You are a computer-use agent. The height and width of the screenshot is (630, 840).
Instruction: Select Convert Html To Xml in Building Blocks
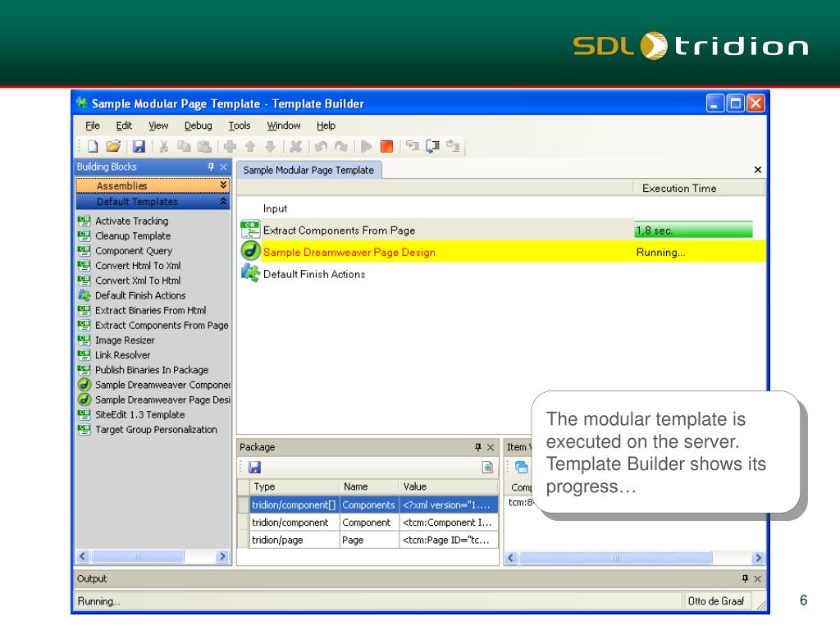[138, 266]
